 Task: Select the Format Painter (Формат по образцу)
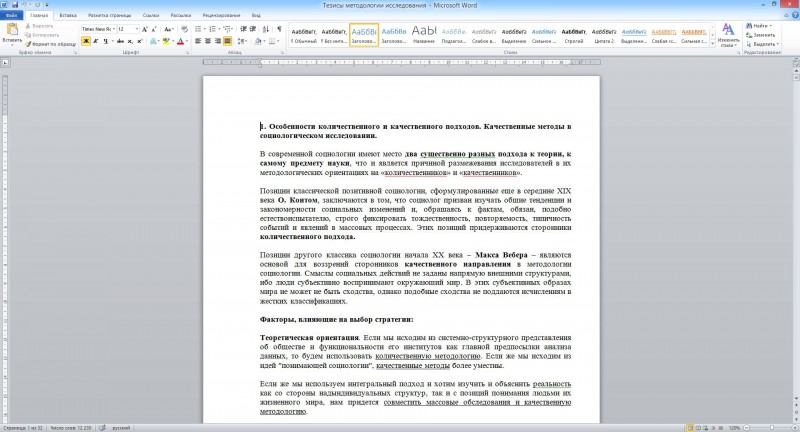[51, 44]
